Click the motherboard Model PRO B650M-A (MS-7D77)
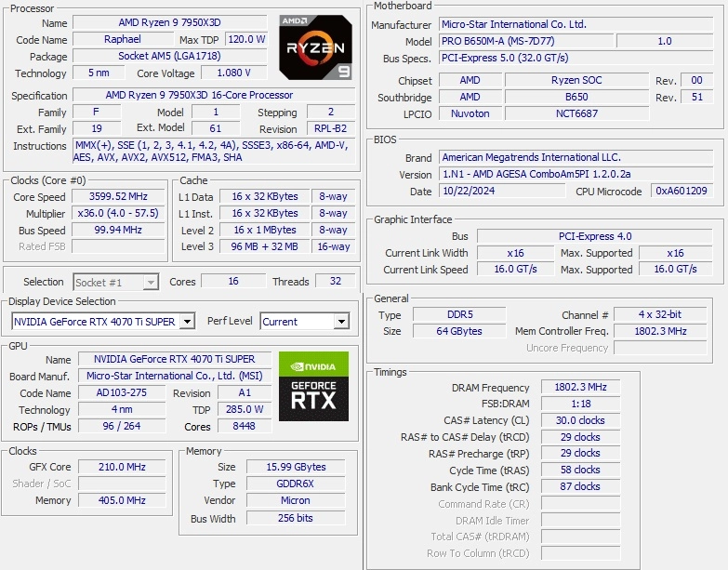 click(526, 41)
